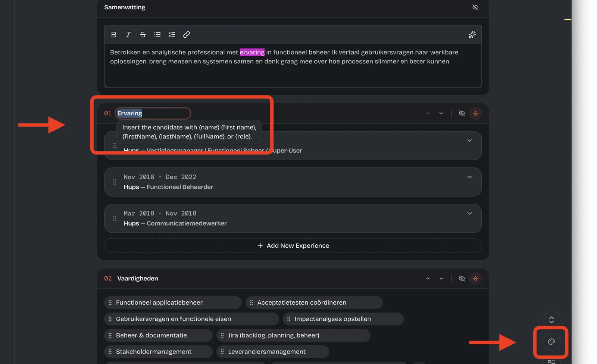Click drag handle of Gebruikersvragen skill chip
This screenshot has width=597, height=364.
pos(110,319)
